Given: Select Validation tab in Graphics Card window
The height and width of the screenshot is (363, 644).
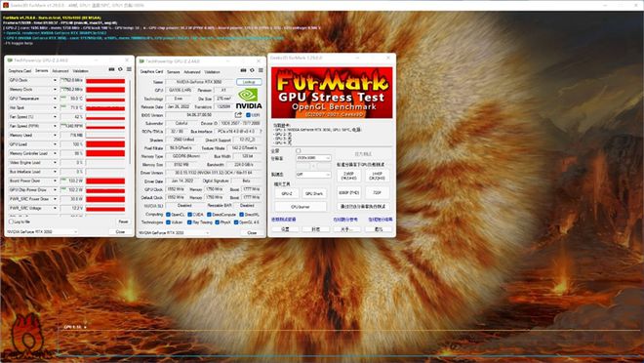Looking at the screenshot, I should point(212,72).
